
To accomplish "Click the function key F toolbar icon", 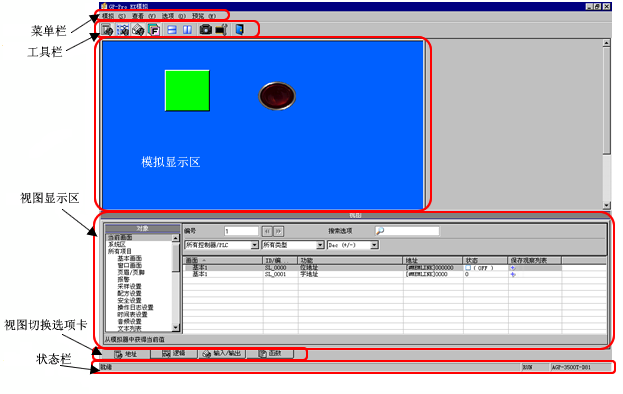I will click(x=154, y=30).
